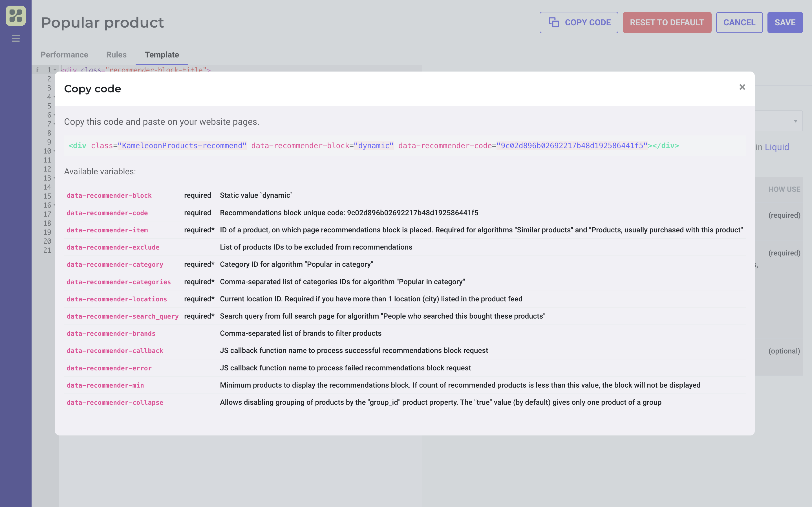Open the Rules tab
The image size is (812, 507).
pos(116,55)
